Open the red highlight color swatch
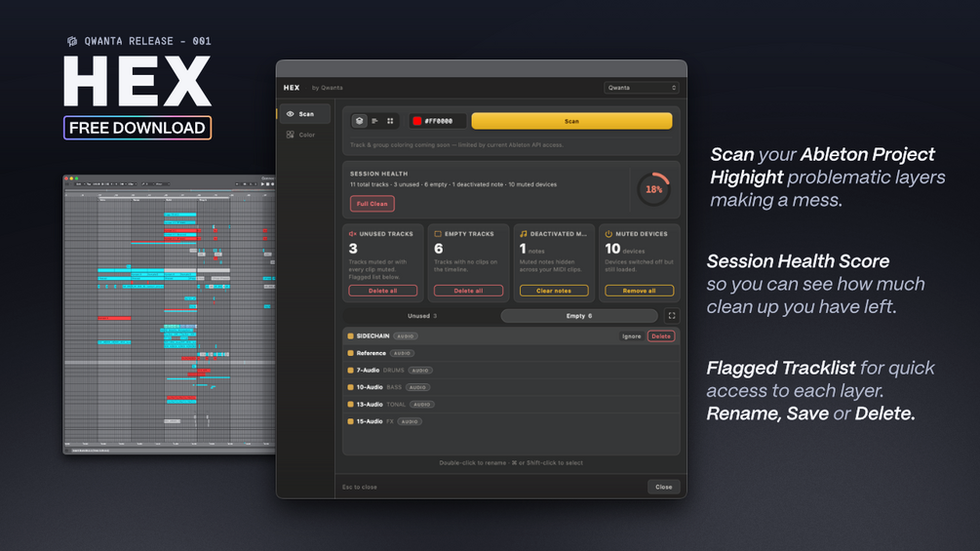 click(x=417, y=121)
